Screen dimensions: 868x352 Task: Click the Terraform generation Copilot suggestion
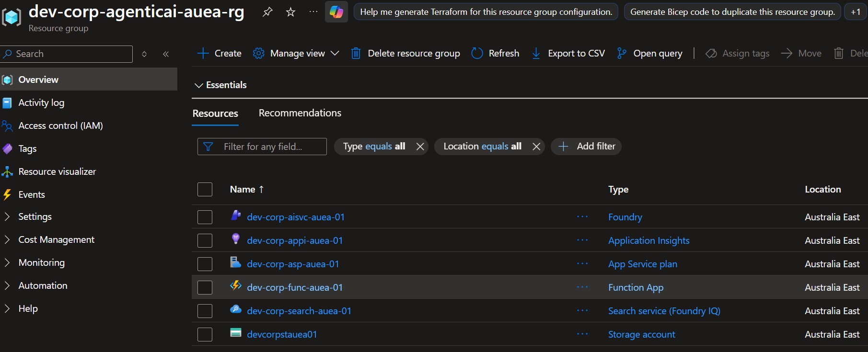coord(486,12)
